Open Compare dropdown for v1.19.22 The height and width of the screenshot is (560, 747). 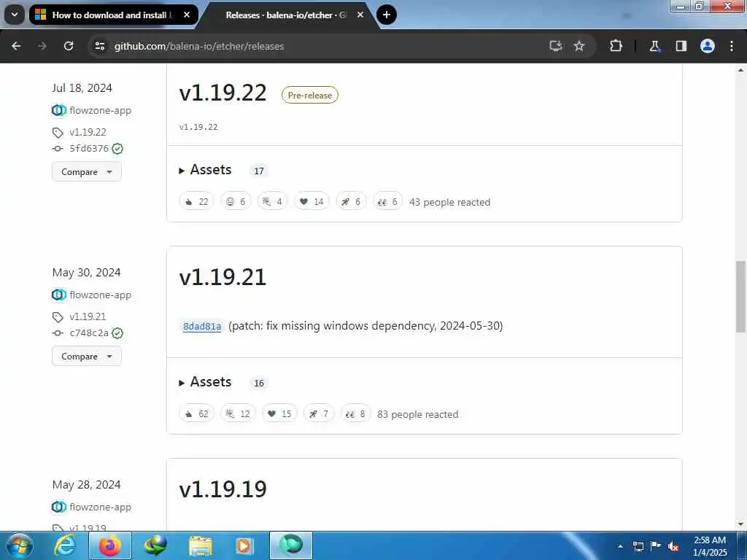coord(87,172)
